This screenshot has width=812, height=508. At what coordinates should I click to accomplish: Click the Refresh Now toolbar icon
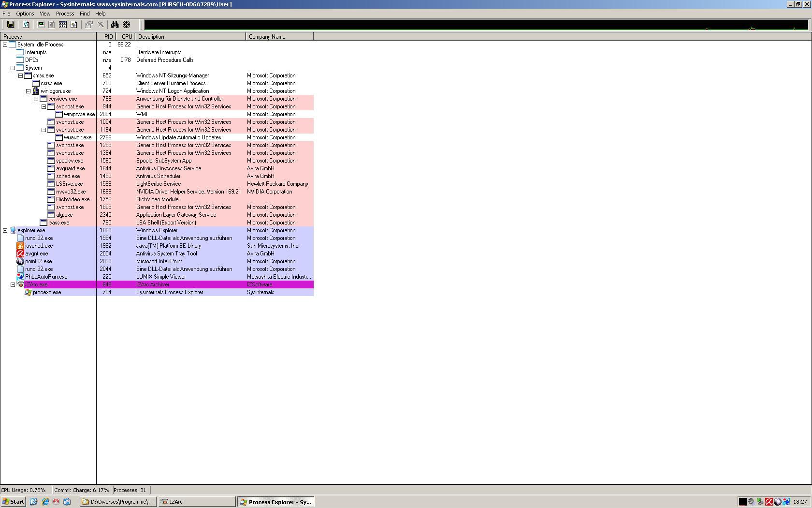26,25
